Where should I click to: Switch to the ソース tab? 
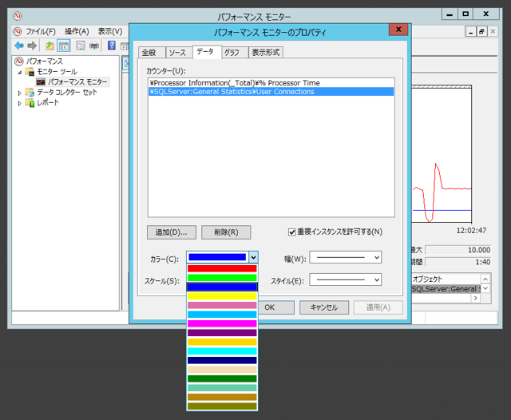click(x=179, y=53)
